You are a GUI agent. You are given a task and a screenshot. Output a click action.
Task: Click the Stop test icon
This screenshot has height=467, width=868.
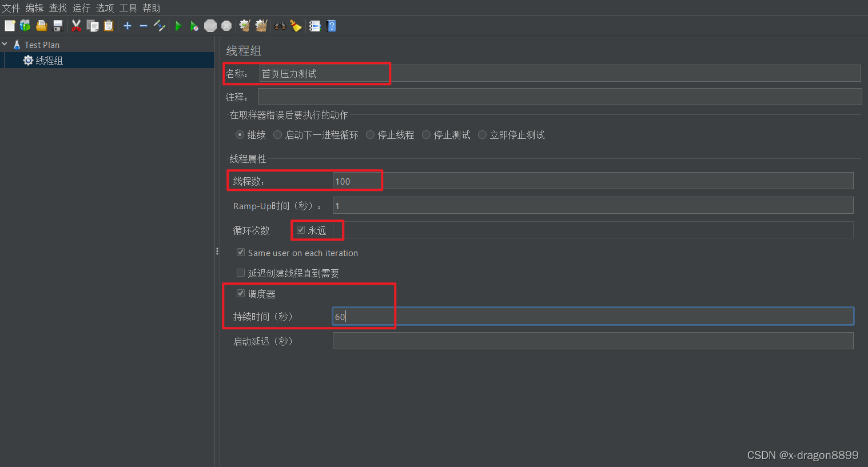click(x=210, y=26)
